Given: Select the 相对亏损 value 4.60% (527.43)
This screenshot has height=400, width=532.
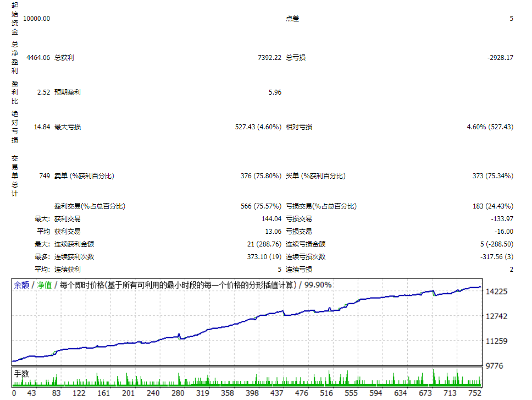Looking at the screenshot, I should coord(490,127).
